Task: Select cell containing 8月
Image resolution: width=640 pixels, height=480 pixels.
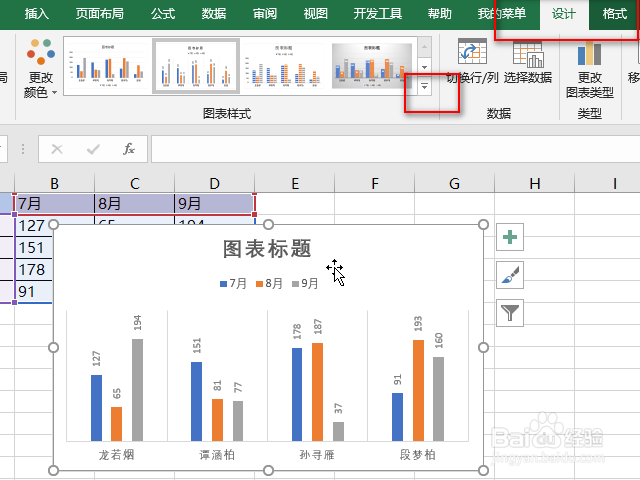Action: (134, 203)
